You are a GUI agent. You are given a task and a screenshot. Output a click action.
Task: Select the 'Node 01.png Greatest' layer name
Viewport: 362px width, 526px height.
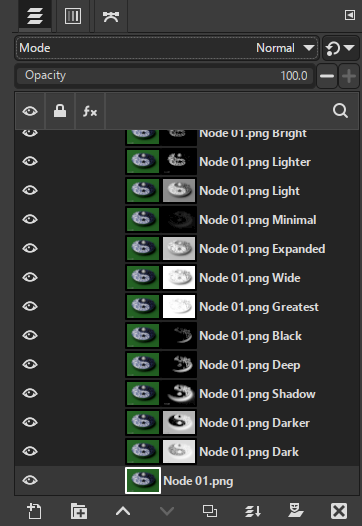tap(259, 307)
